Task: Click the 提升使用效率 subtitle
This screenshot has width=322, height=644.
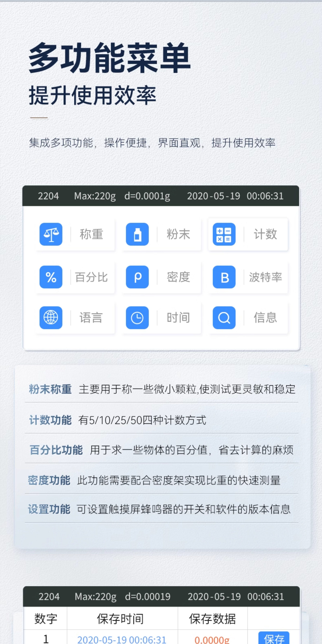Action: tap(92, 95)
